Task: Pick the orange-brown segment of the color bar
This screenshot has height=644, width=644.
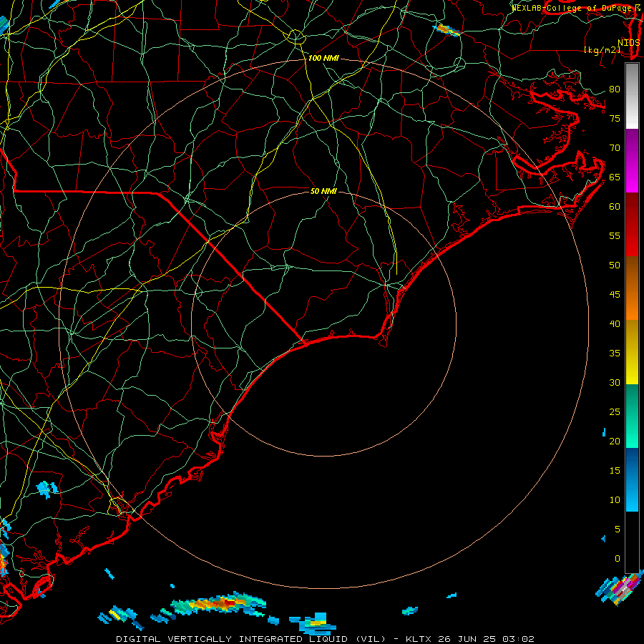Action: [x=632, y=288]
